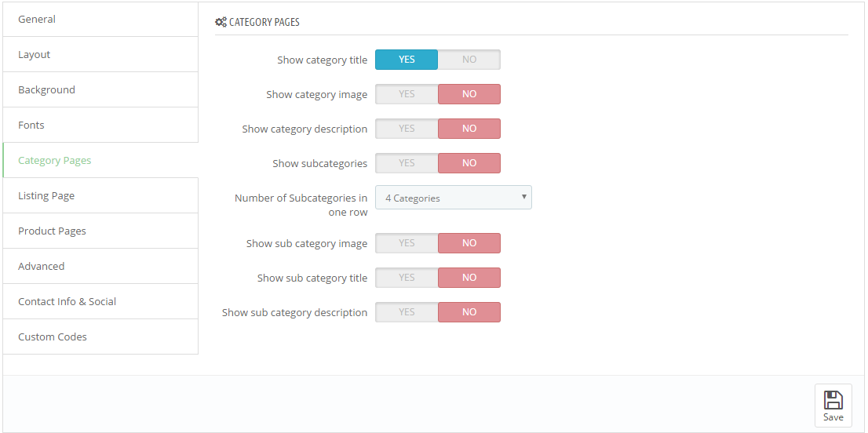This screenshot has width=868, height=433.
Task: Set Show category title to NO
Action: click(x=469, y=60)
